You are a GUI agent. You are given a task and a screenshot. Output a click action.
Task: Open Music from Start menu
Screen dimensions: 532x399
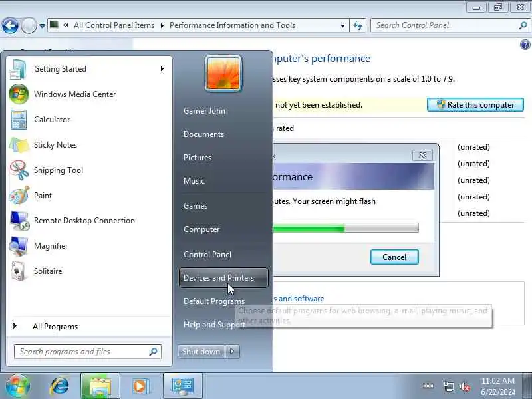click(x=194, y=181)
